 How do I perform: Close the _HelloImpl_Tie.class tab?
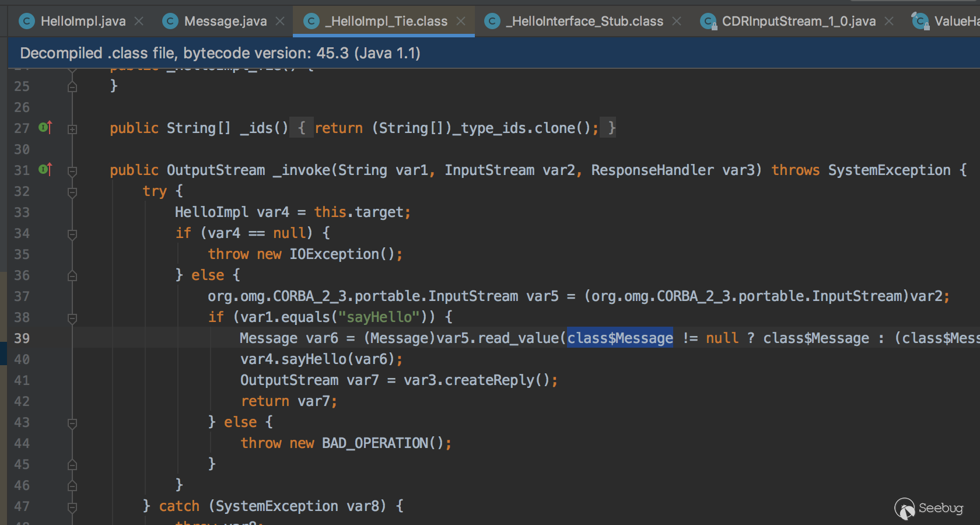pyautogui.click(x=461, y=22)
